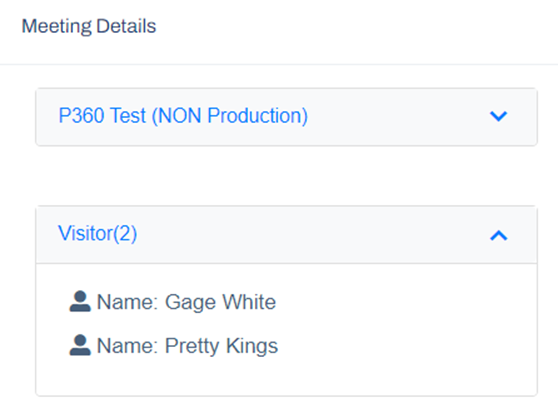558x403 pixels.
Task: Click the 'Name:' label for Pretty Kings
Action: point(127,346)
